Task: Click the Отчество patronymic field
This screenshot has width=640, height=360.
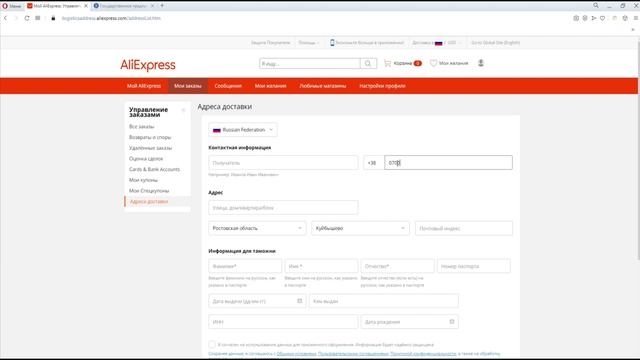Action: click(x=397, y=266)
